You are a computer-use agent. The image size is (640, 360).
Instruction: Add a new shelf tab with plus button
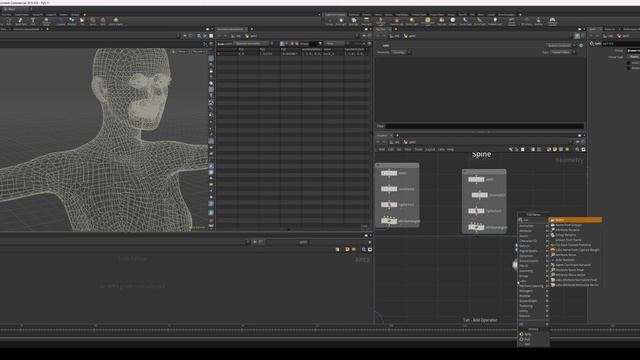[520, 15]
